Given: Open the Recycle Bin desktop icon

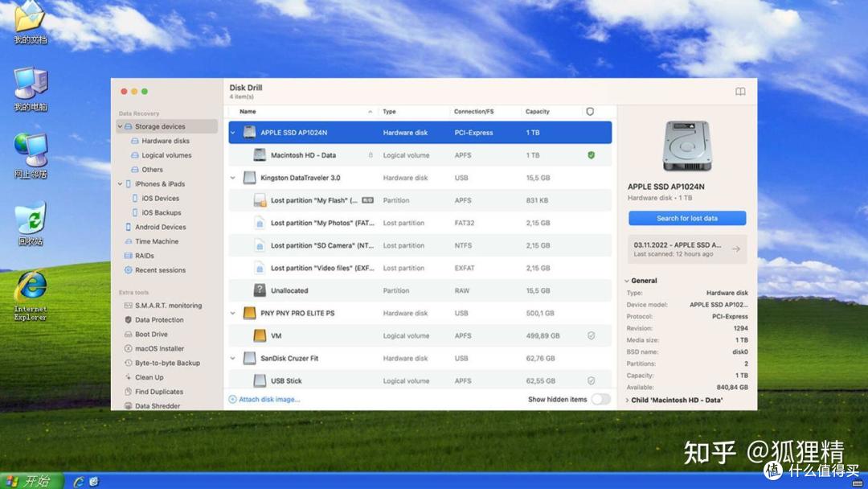Looking at the screenshot, I should point(31,224).
